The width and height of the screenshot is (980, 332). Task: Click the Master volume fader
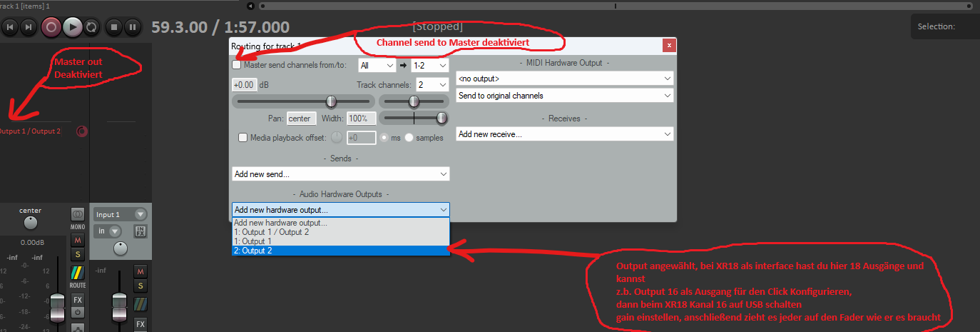pos(58,306)
